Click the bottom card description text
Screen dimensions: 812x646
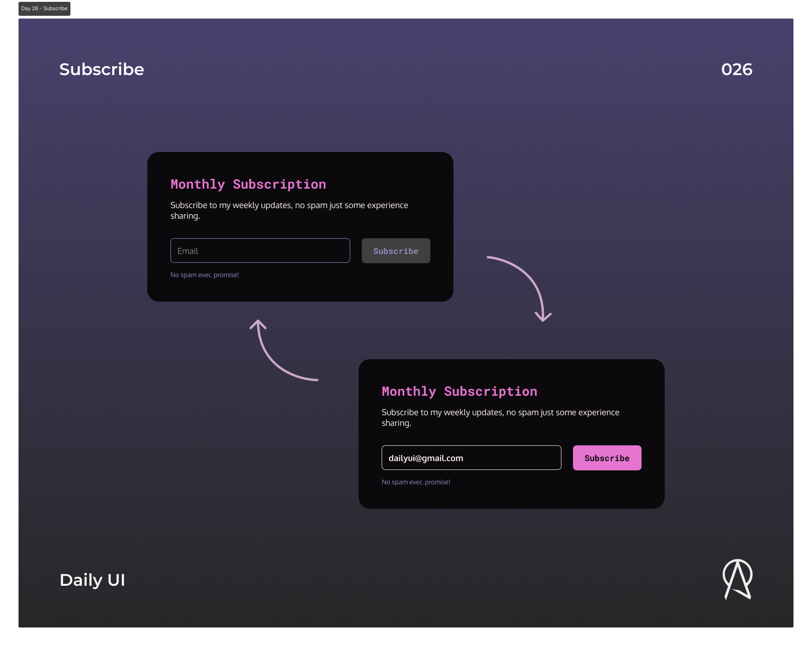[x=500, y=417]
